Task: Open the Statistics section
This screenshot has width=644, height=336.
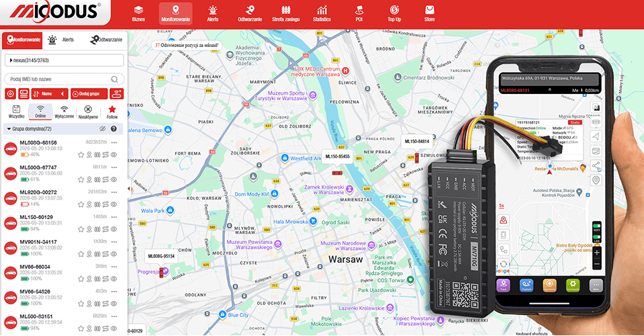Action: (x=322, y=13)
